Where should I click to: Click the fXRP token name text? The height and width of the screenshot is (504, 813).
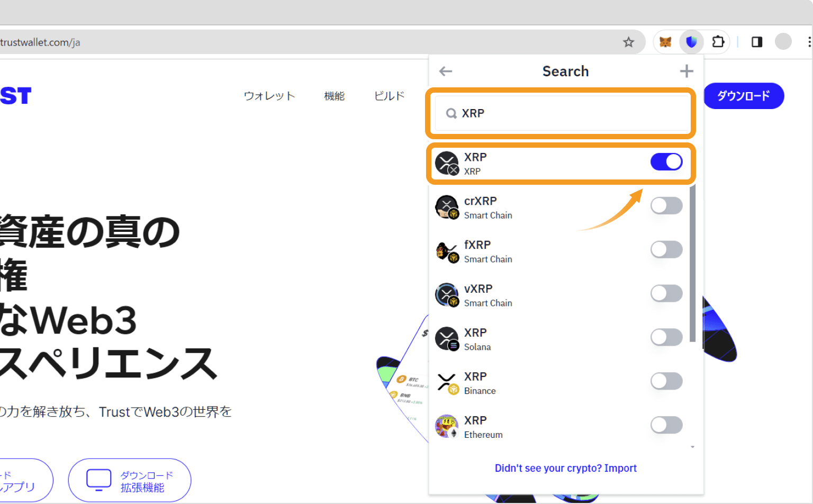point(477,245)
